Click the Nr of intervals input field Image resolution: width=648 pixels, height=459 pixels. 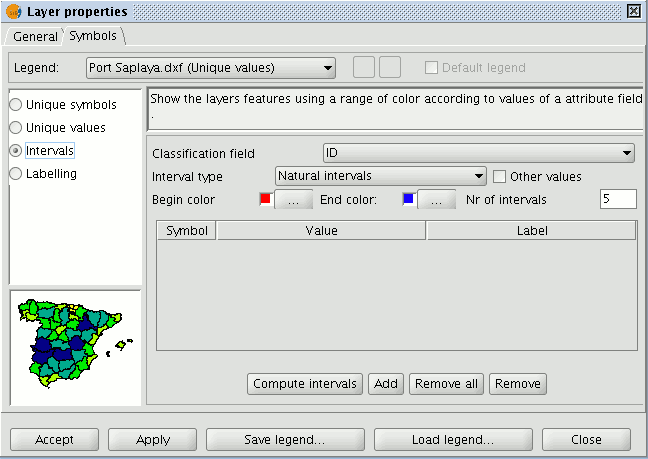(618, 199)
